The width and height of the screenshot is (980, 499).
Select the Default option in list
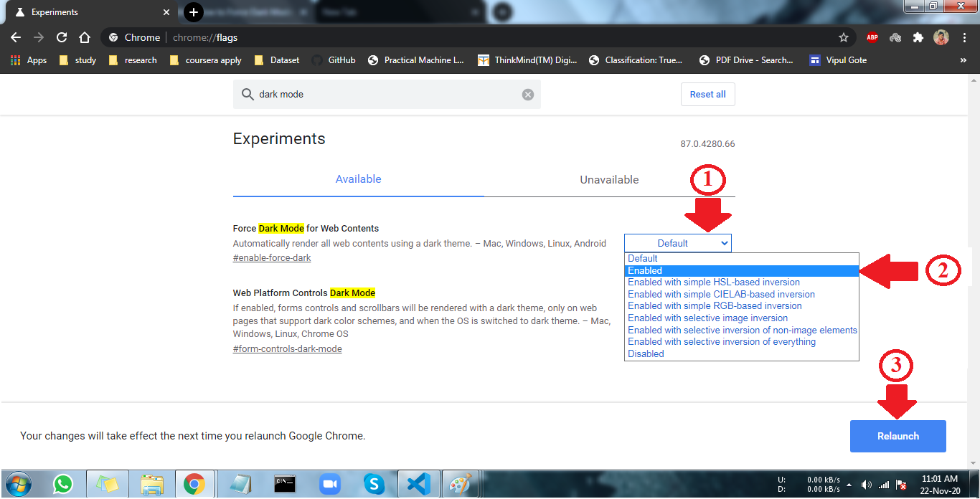point(742,259)
